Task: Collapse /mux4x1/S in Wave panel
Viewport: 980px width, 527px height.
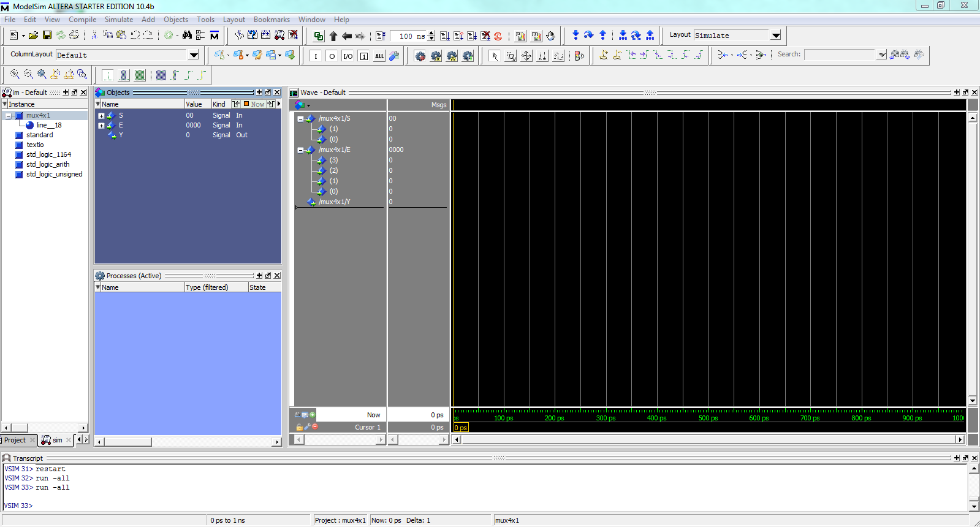Action: point(300,119)
